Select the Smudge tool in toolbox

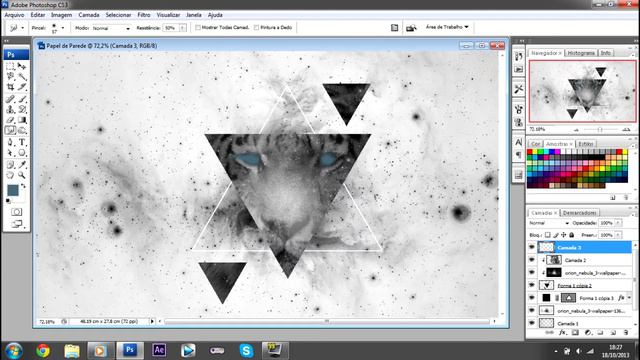(10, 131)
